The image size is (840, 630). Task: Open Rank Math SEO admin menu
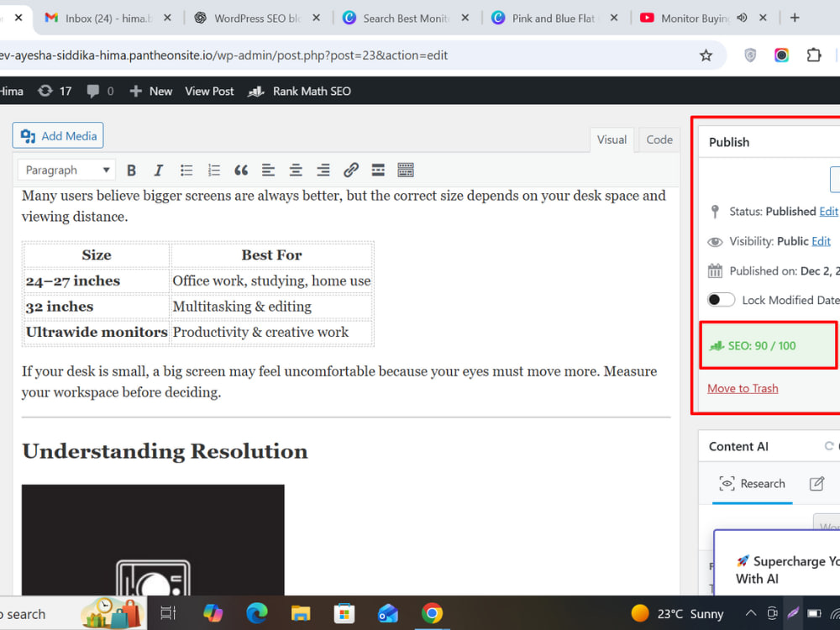tap(300, 91)
